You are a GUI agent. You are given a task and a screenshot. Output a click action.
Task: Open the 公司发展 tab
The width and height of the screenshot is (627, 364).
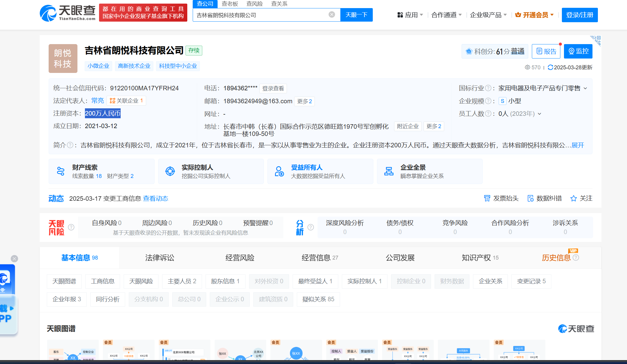pyautogui.click(x=400, y=257)
